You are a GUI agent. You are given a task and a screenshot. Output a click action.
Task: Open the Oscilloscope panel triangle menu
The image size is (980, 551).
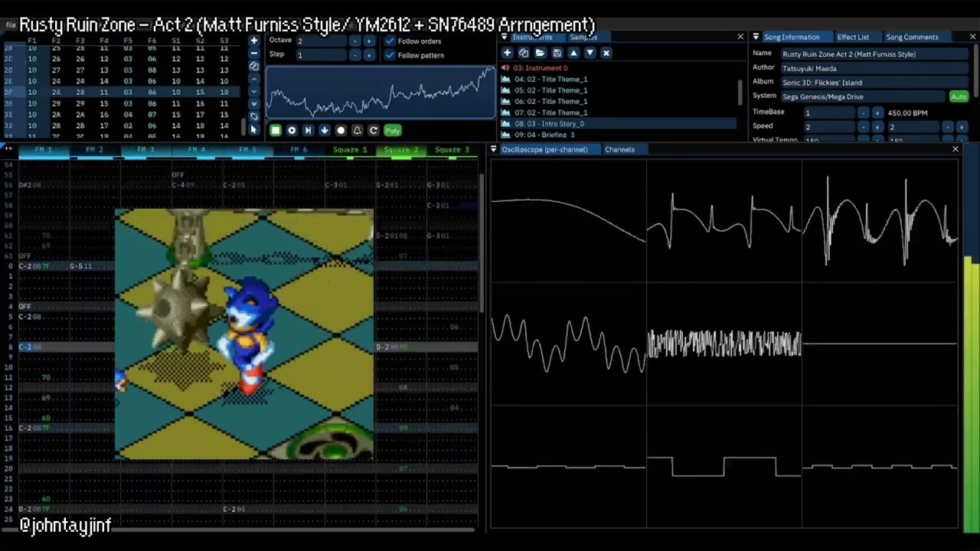[494, 149]
